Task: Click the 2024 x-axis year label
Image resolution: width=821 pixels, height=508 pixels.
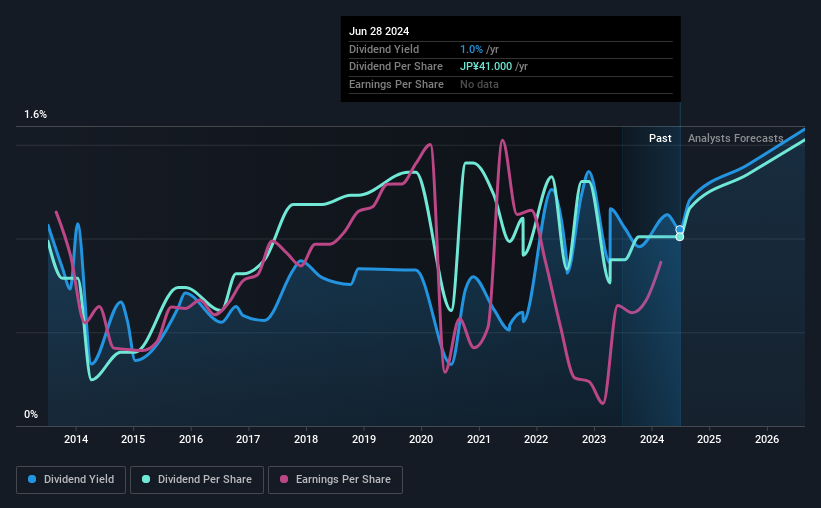Action: [x=652, y=439]
